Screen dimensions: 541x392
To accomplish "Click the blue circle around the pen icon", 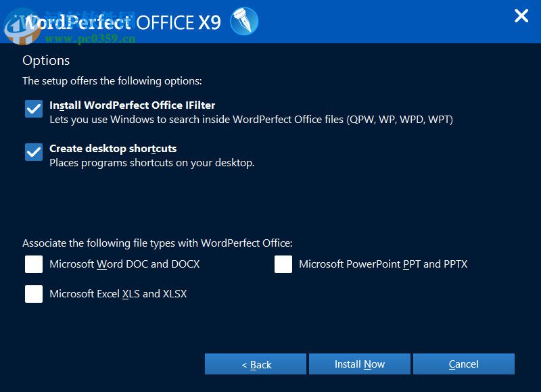I will coord(244,20).
